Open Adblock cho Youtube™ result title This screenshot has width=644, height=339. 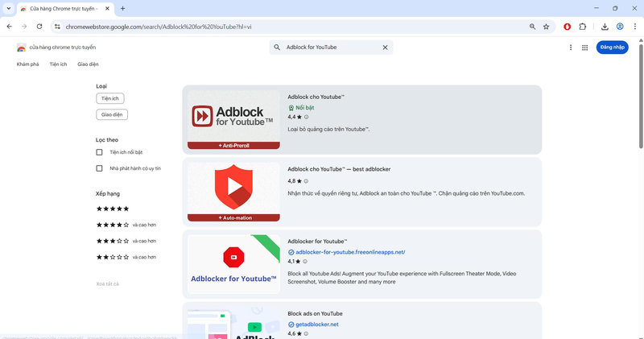pos(316,97)
